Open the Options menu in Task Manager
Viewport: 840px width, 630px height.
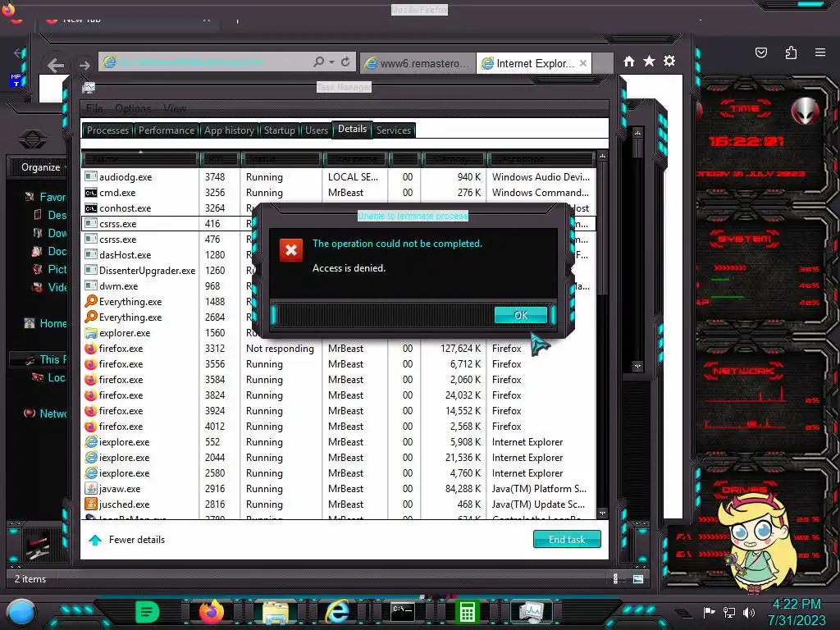pyautogui.click(x=133, y=108)
